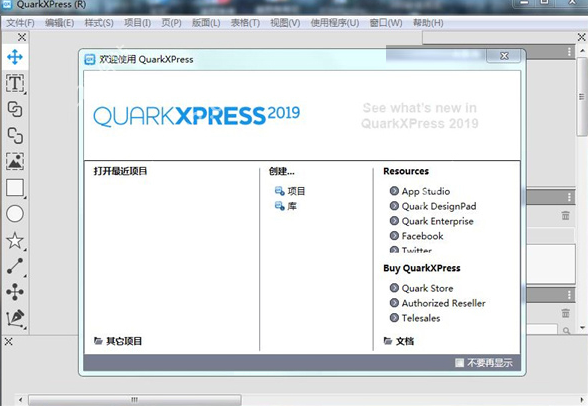
Task: Open the 页(P) menu
Action: [x=171, y=23]
